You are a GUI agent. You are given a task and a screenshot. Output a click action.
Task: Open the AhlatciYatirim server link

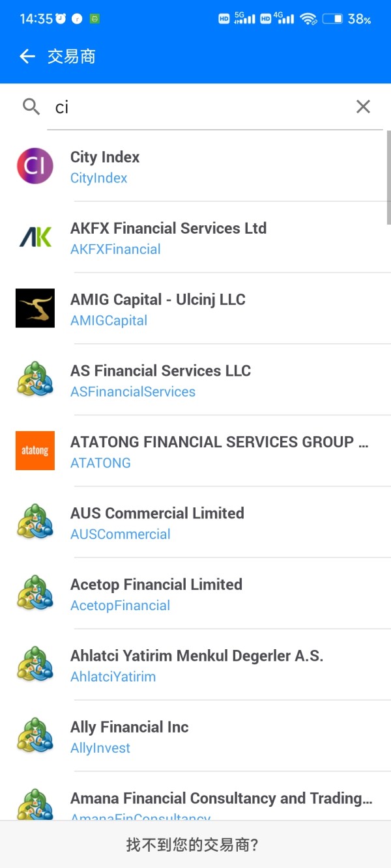113,677
